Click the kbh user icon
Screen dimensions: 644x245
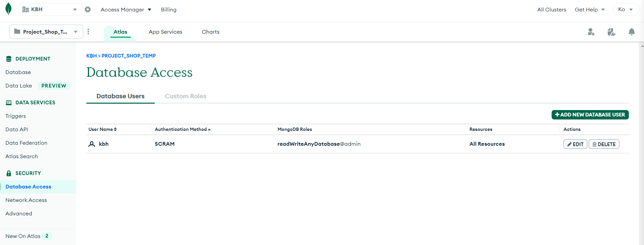point(92,144)
